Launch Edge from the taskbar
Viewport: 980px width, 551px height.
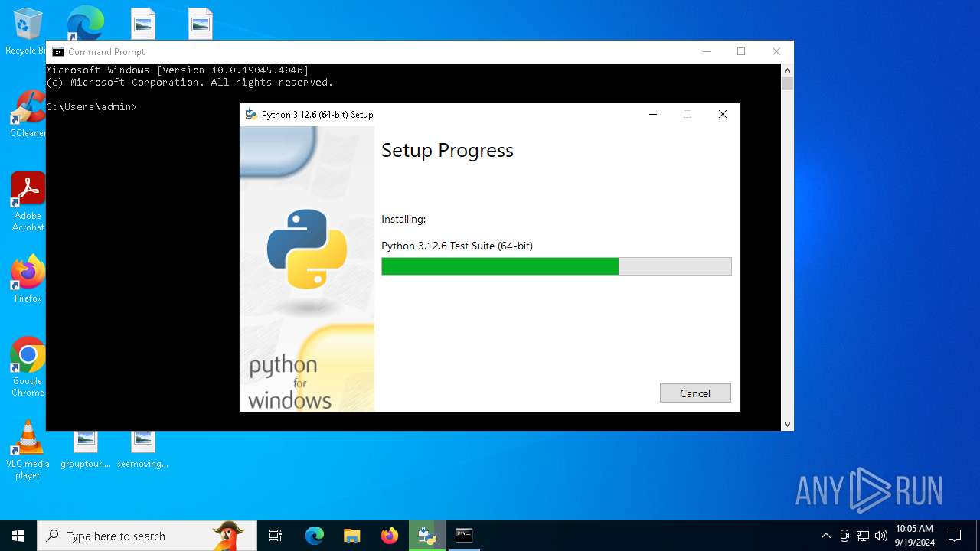pos(315,536)
